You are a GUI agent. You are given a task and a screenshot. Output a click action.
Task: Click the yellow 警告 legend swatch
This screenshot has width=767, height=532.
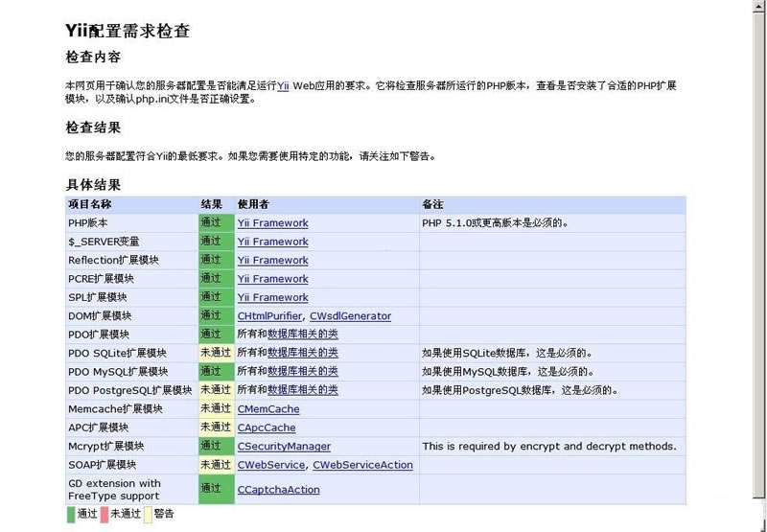(148, 515)
